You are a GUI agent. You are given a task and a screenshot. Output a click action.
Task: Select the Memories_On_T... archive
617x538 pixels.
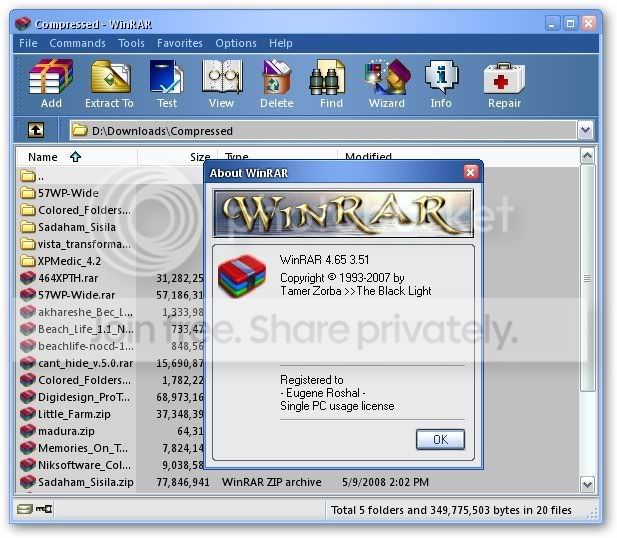coord(74,448)
